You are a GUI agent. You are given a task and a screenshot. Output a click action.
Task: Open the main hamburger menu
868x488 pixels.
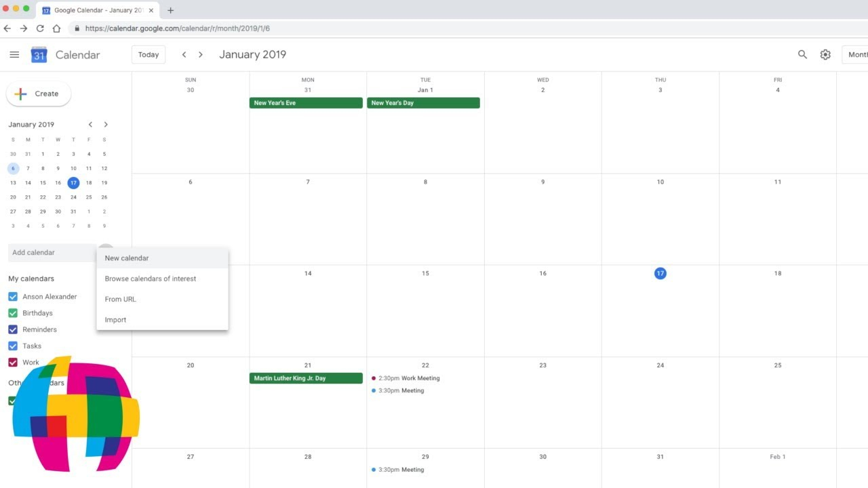[14, 55]
